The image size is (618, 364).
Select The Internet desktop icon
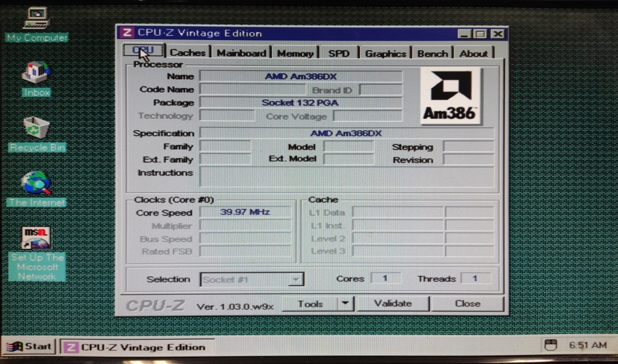click(x=37, y=189)
